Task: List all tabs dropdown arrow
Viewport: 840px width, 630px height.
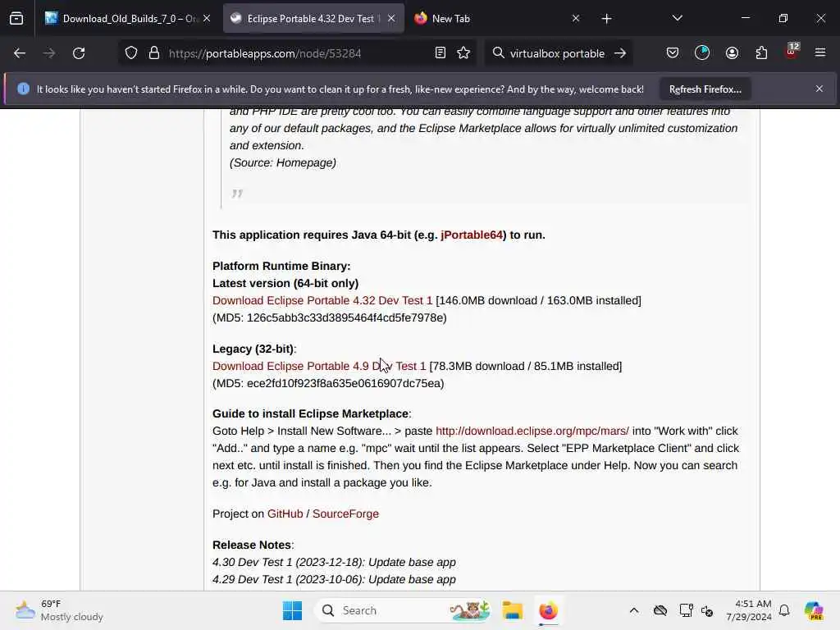Action: (x=677, y=18)
